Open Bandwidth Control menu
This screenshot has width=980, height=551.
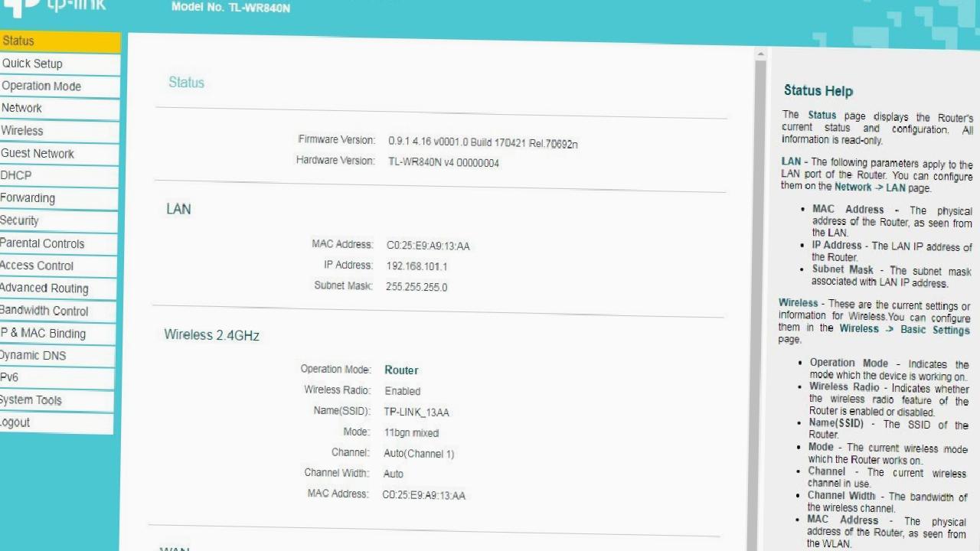pyautogui.click(x=57, y=311)
